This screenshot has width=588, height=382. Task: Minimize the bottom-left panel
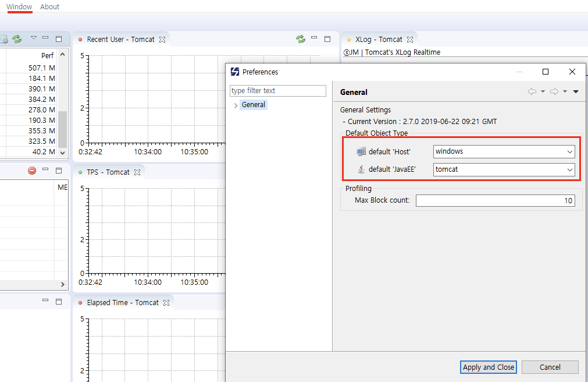point(45,300)
